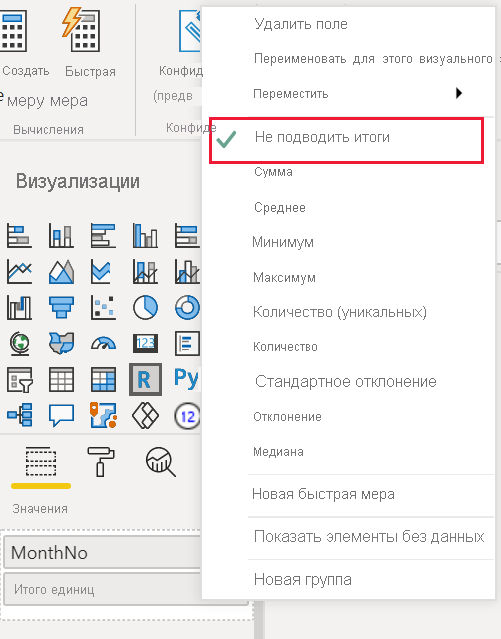The image size is (501, 639).
Task: Choose Стандартное отклонение aggregation
Action: click(346, 381)
